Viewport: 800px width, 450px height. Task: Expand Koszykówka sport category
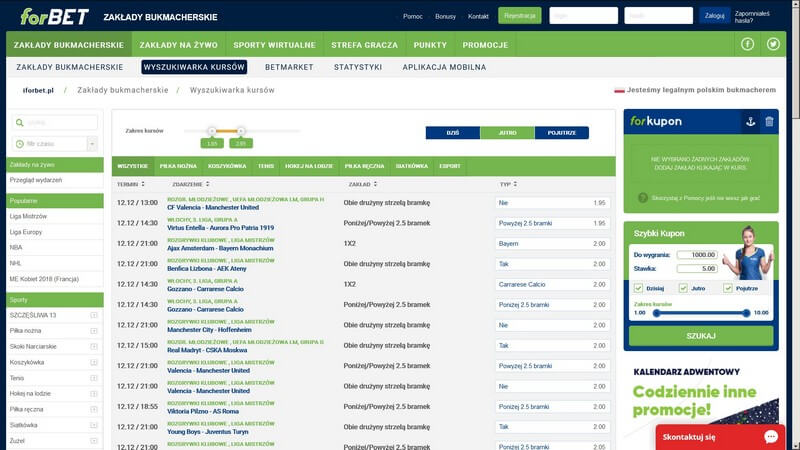point(94,362)
